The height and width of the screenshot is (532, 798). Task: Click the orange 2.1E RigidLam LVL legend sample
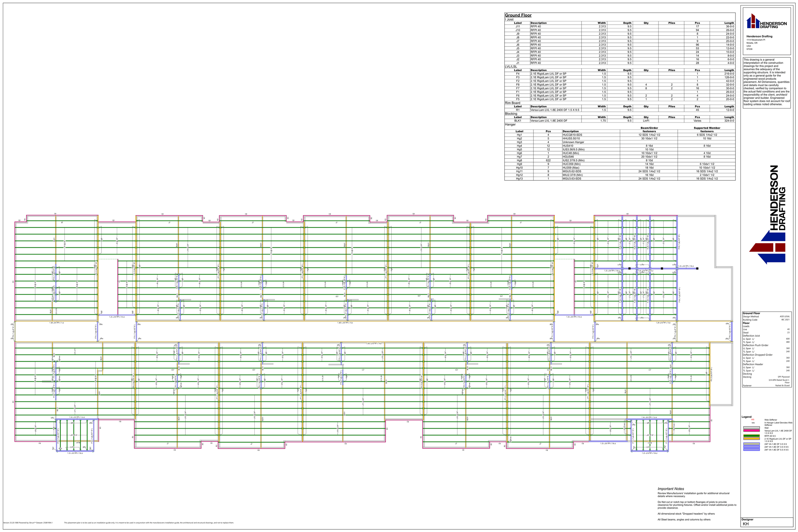[751, 439]
